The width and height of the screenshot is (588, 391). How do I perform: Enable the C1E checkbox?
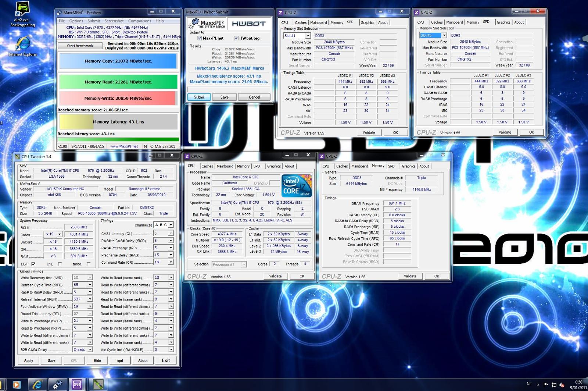pyautogui.click(x=60, y=264)
